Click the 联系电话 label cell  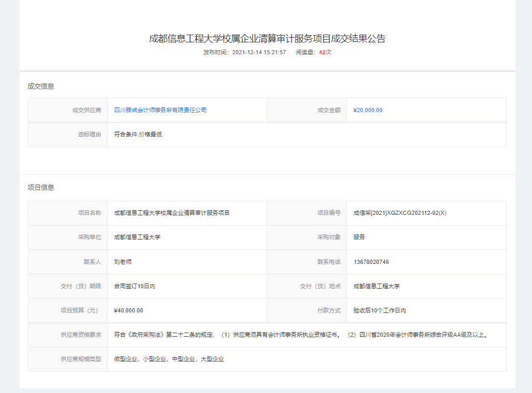coord(307,262)
